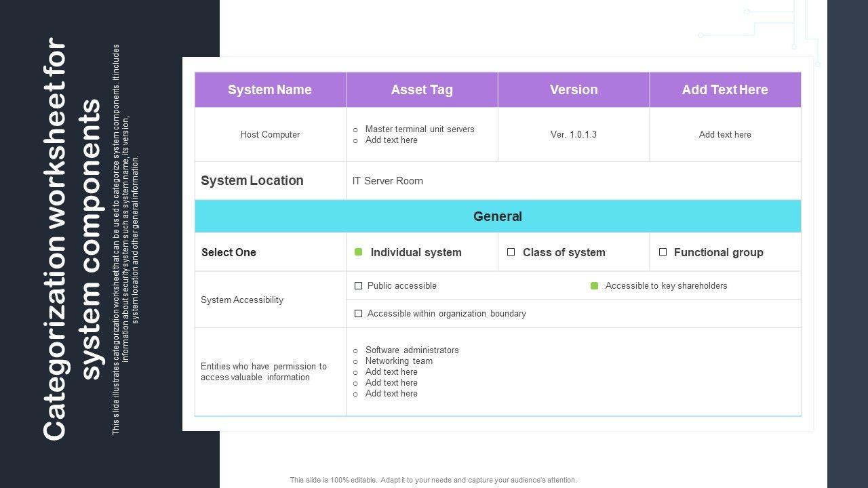
Task: Select the Add Text Here header
Action: tap(725, 89)
